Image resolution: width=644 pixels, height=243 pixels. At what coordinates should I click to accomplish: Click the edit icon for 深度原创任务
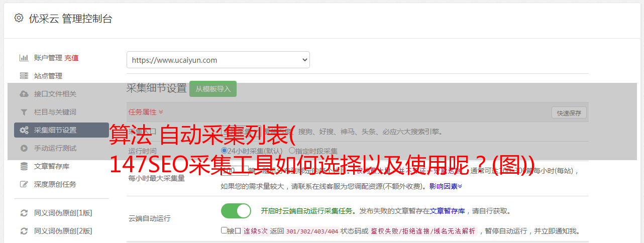pos(24,184)
